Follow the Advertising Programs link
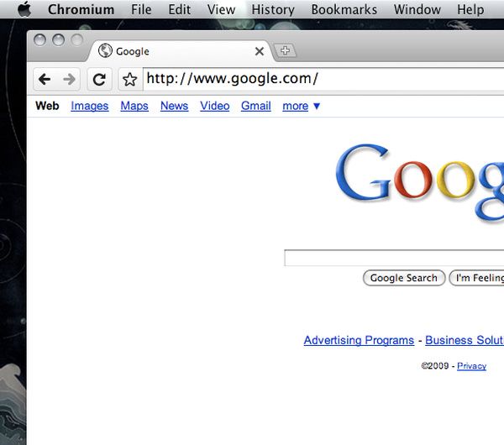 tap(359, 340)
